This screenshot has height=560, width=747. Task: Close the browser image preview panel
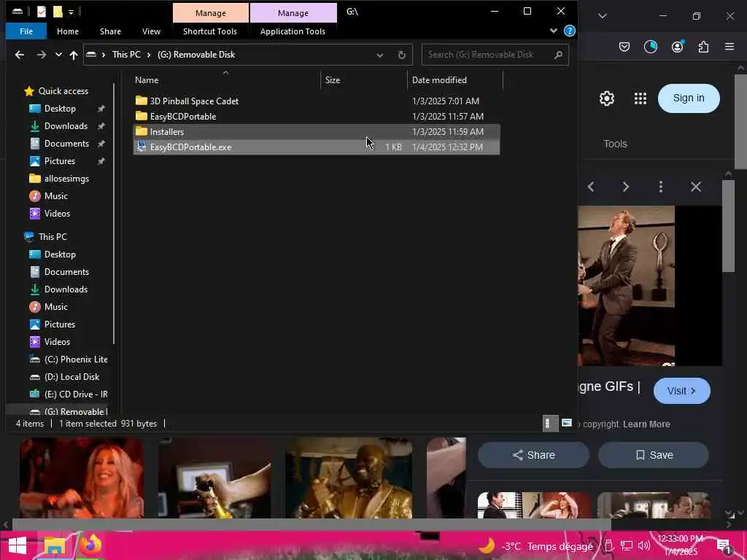695,187
